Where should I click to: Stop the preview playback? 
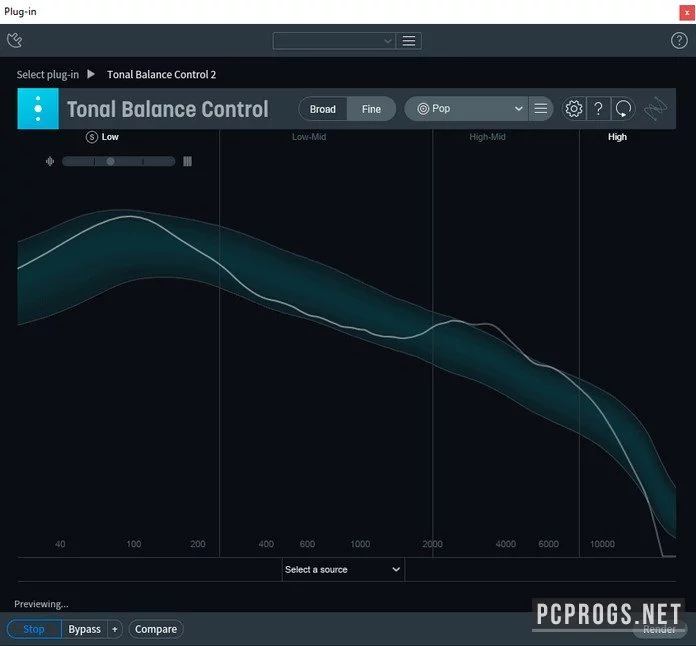[34, 629]
